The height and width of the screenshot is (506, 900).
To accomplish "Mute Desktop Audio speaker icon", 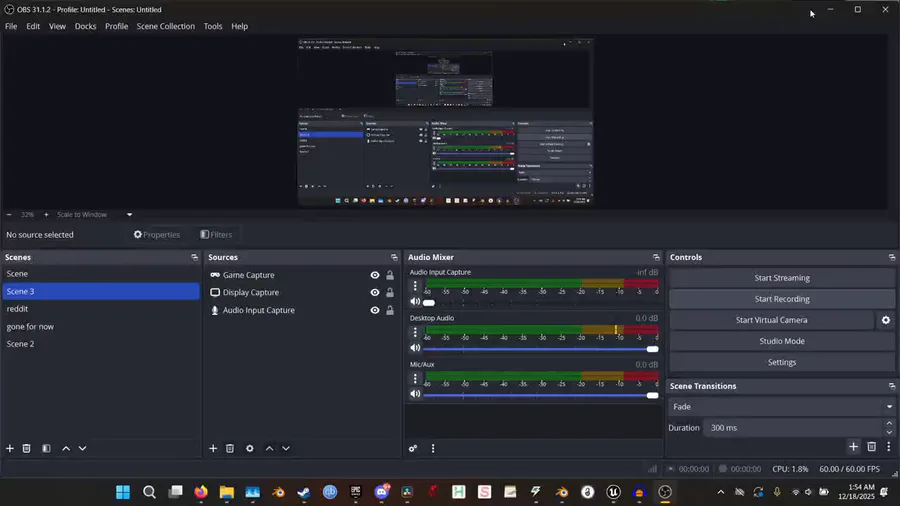I will pos(415,348).
